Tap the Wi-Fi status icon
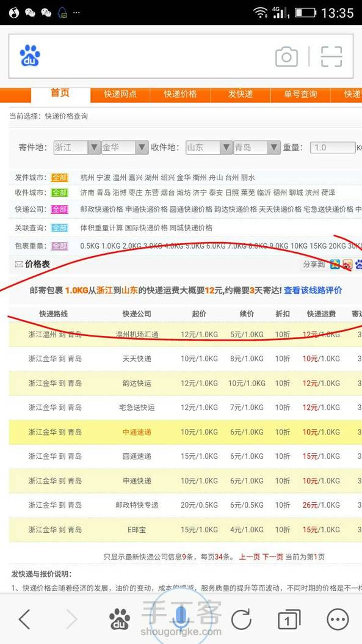Viewport: 362px width, 644px height. pos(261,13)
